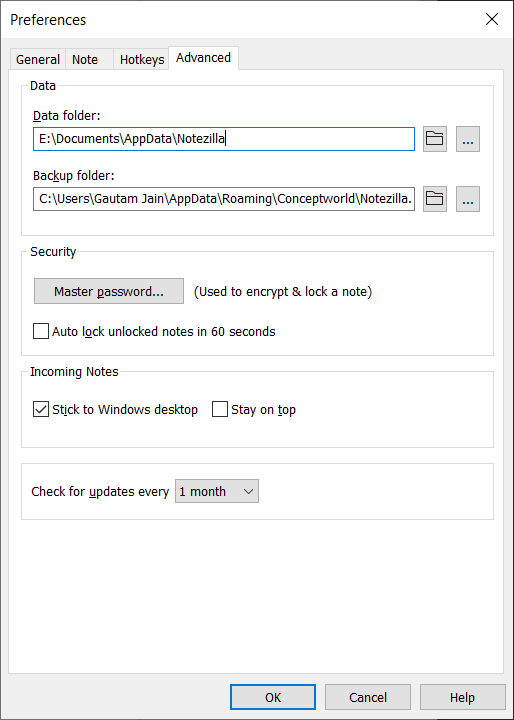Close the Preferences dialog with X
The width and height of the screenshot is (514, 720).
point(491,19)
